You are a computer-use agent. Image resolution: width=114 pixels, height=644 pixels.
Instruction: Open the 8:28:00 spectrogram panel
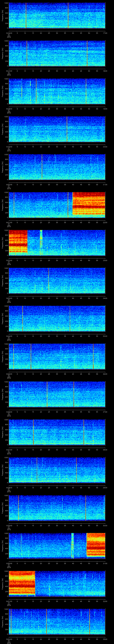[x=57, y=470]
